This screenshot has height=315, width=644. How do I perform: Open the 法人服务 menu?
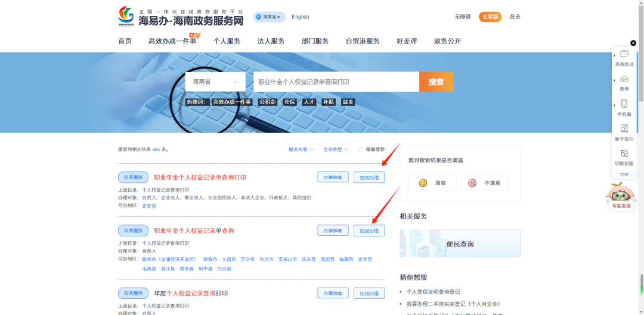point(271,41)
